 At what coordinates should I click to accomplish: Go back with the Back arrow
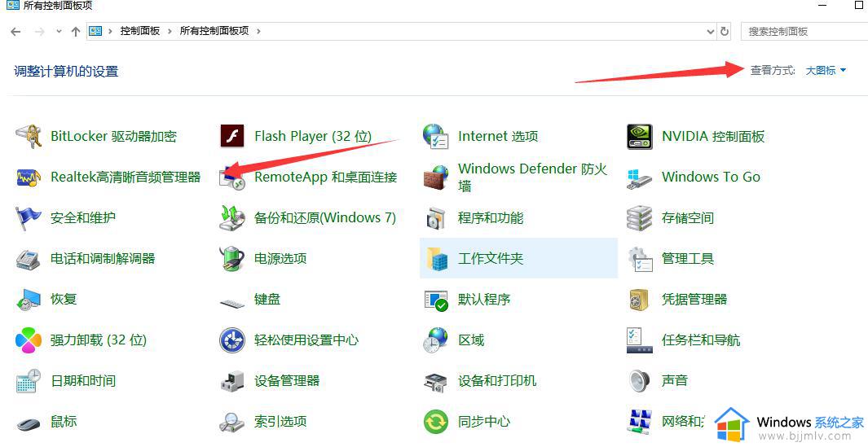[15, 32]
